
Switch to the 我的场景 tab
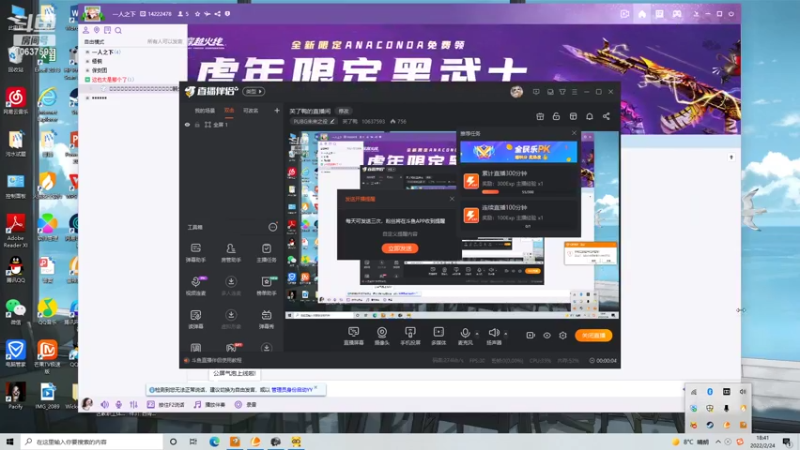(x=205, y=111)
